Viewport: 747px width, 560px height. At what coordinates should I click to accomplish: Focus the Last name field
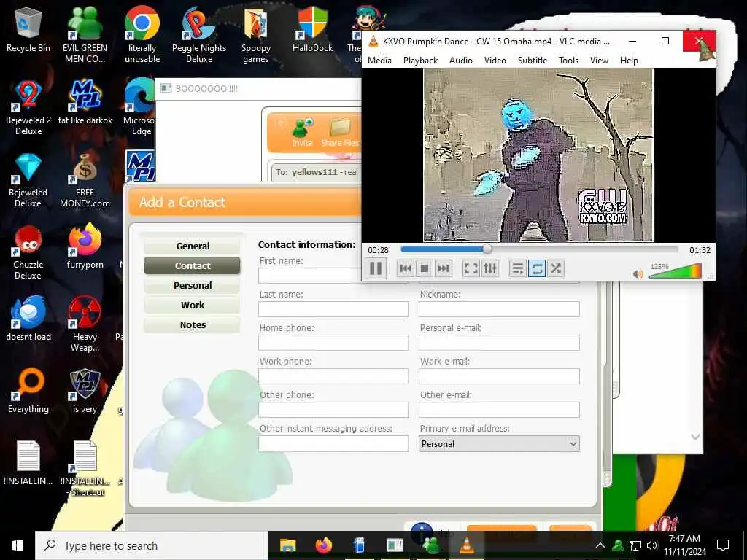point(333,309)
